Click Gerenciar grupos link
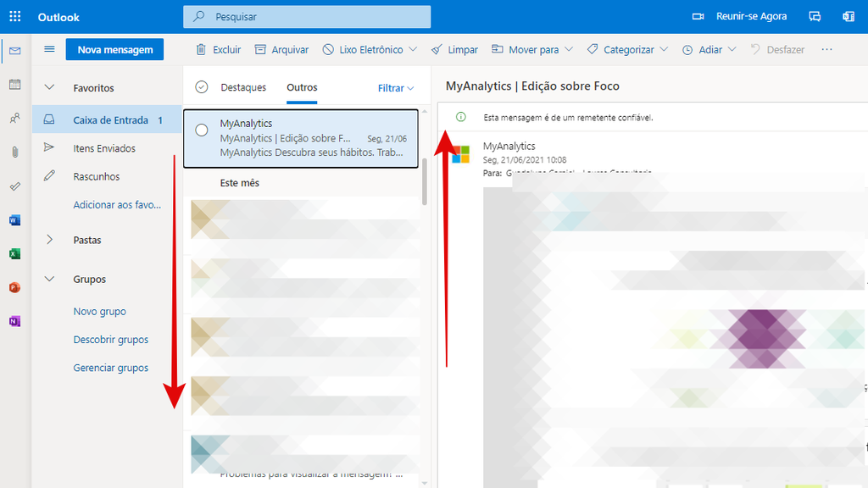Screen dimensions: 868x488 coord(111,368)
